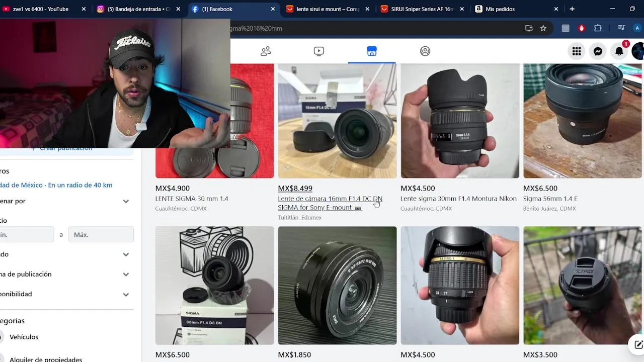Click the minimum price input field
The width and height of the screenshot is (644, 362).
(27, 235)
